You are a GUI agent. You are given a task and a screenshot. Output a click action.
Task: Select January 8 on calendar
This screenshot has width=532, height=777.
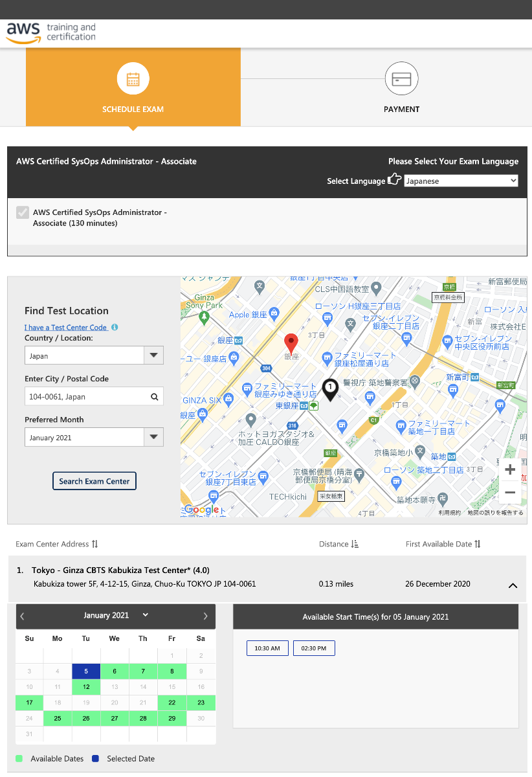[172, 671]
